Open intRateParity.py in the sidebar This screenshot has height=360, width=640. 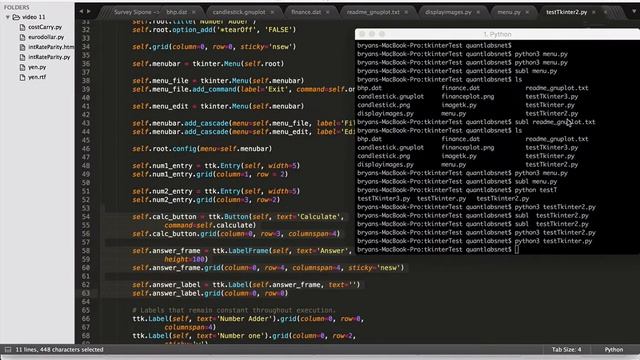point(49,57)
